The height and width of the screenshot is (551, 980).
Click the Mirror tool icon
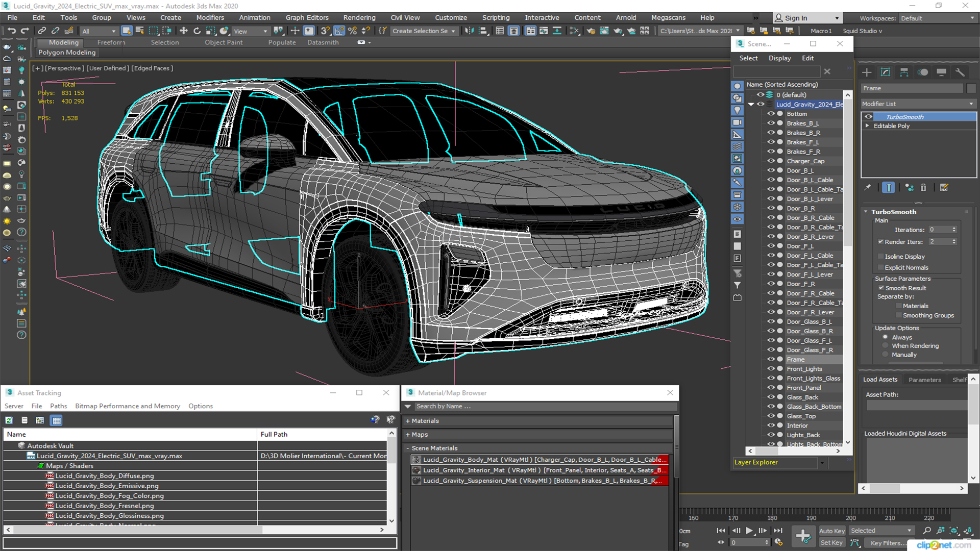469,31
